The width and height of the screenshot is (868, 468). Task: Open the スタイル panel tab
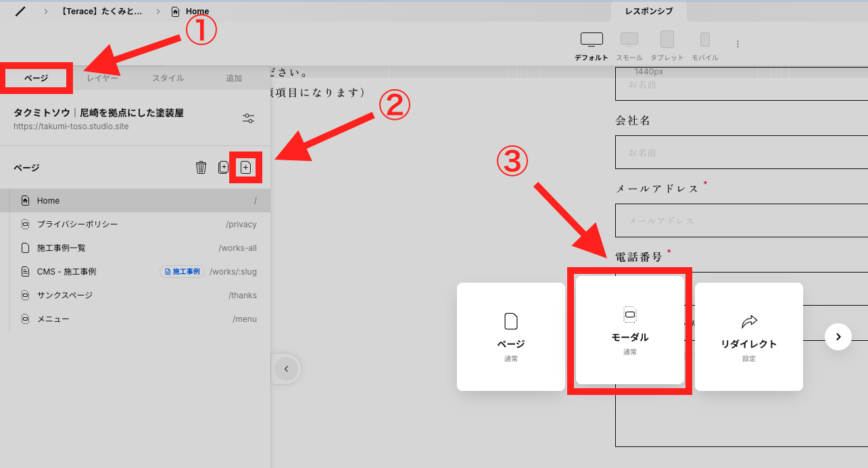click(x=169, y=78)
